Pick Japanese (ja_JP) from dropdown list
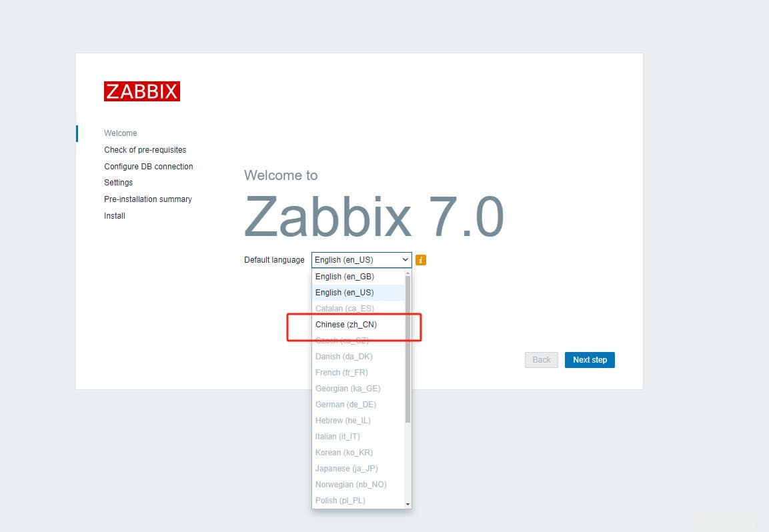 (359, 469)
